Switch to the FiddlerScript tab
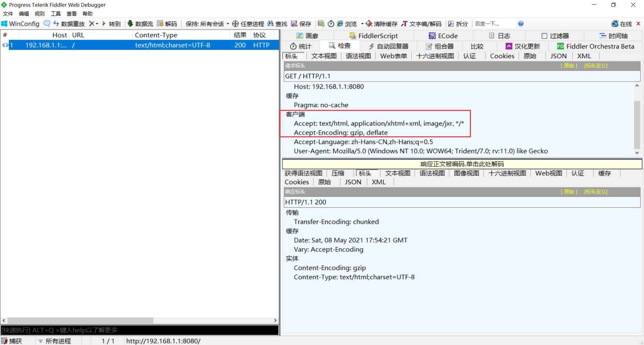Viewport: 644px width, 345px height. pyautogui.click(x=373, y=36)
